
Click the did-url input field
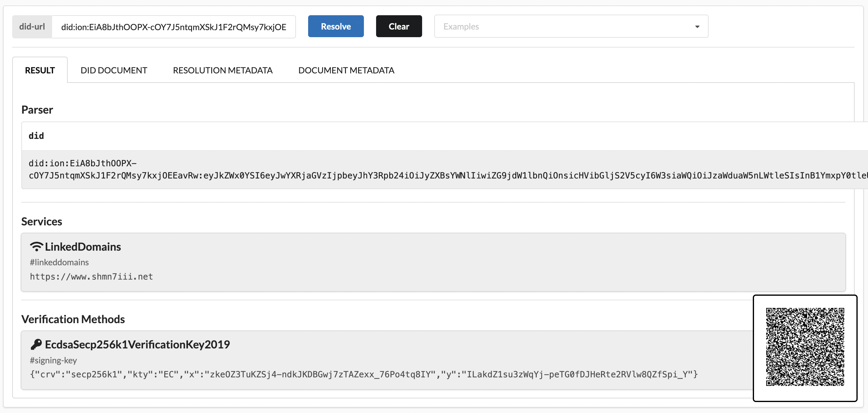point(173,27)
